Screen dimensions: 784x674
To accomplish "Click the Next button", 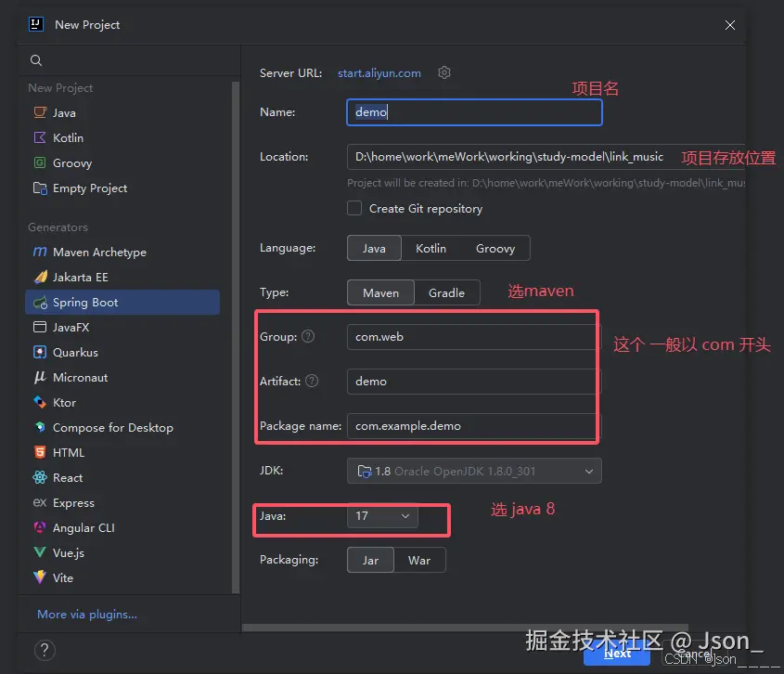I will tap(616, 655).
